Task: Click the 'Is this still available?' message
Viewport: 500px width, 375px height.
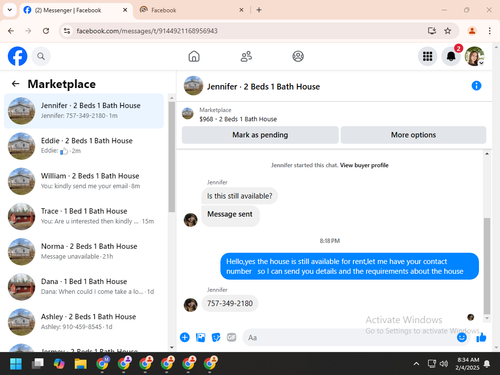Action: pos(240,196)
